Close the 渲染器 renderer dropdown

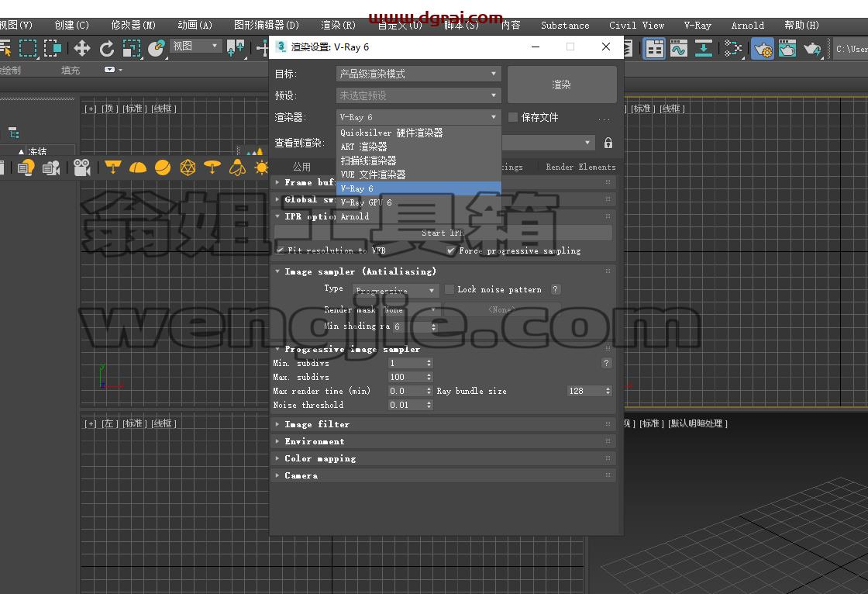(418, 117)
